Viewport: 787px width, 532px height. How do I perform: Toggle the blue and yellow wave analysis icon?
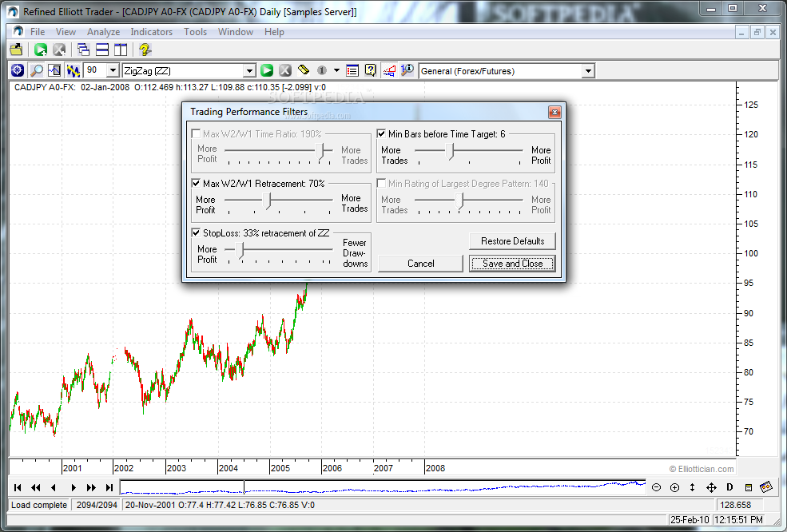pyautogui.click(x=74, y=71)
